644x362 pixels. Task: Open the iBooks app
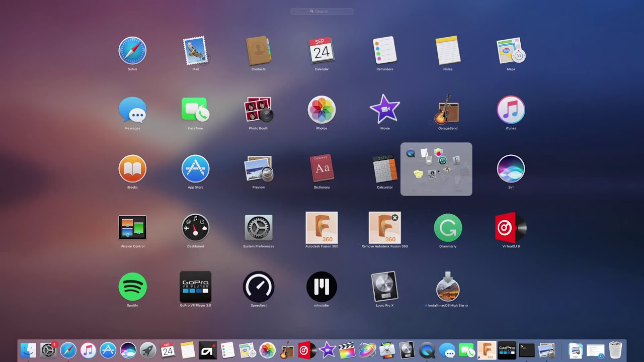(132, 168)
